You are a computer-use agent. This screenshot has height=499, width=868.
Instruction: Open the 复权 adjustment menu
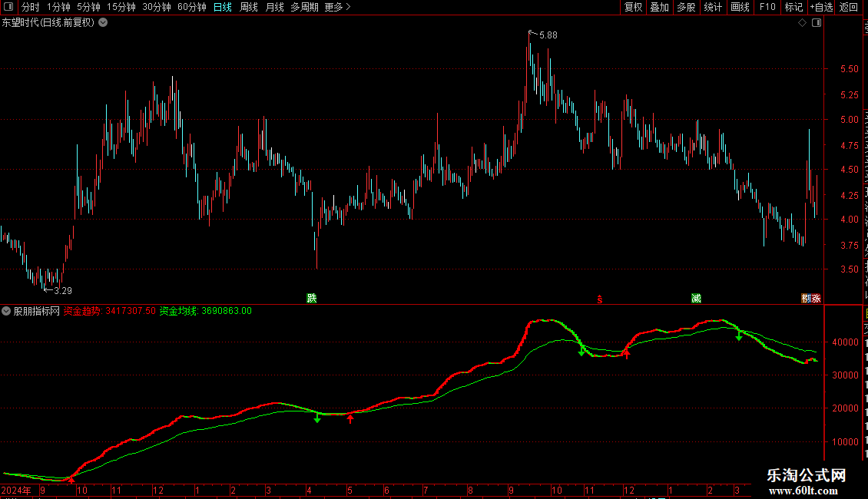tap(633, 7)
